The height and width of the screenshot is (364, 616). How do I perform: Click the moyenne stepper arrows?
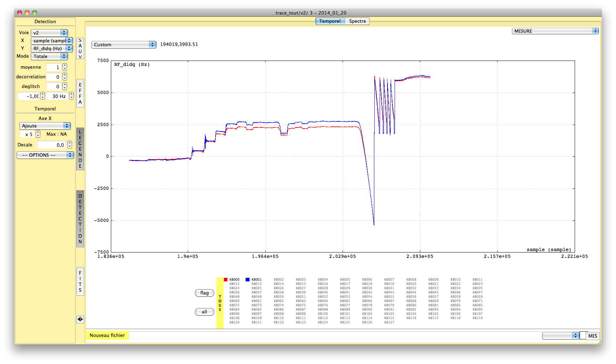tap(65, 67)
